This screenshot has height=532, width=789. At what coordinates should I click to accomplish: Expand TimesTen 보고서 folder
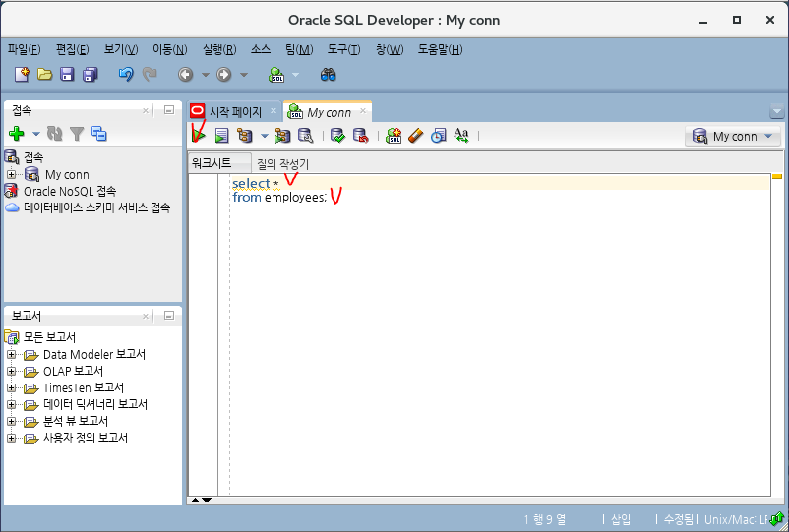pyautogui.click(x=11, y=387)
